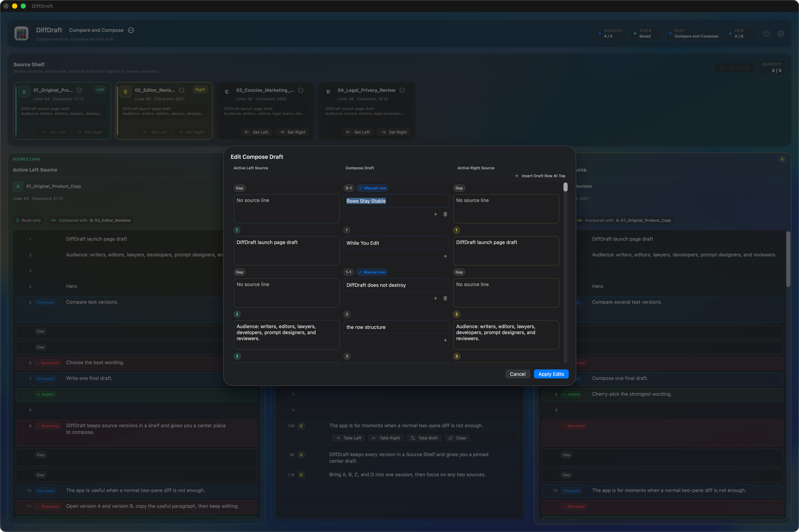The height and width of the screenshot is (532, 799).
Task: Open the help question mark icon
Action: 767,34
